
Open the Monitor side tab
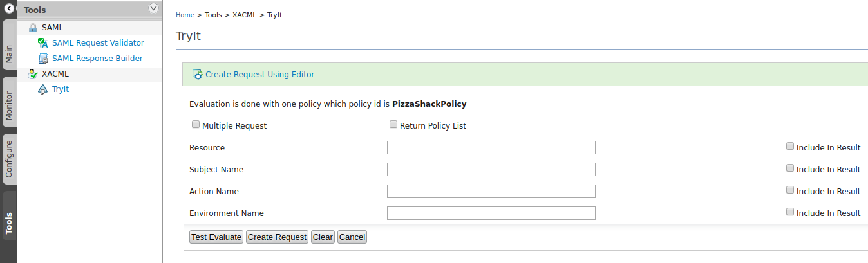tap(9, 105)
